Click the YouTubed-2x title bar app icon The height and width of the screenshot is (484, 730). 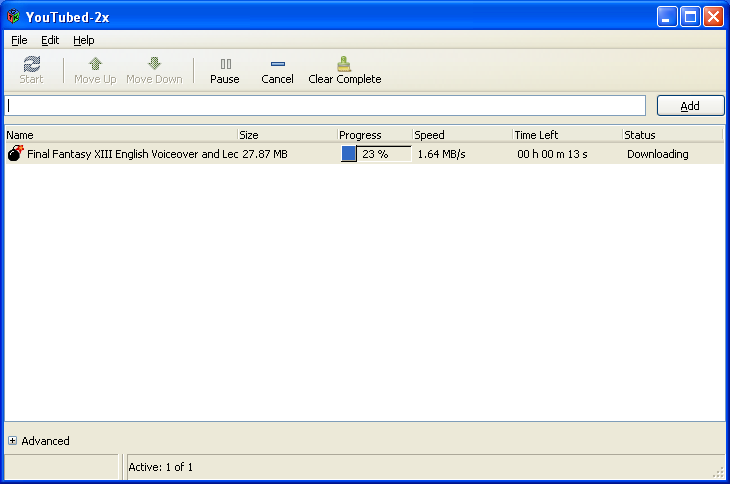click(13, 16)
